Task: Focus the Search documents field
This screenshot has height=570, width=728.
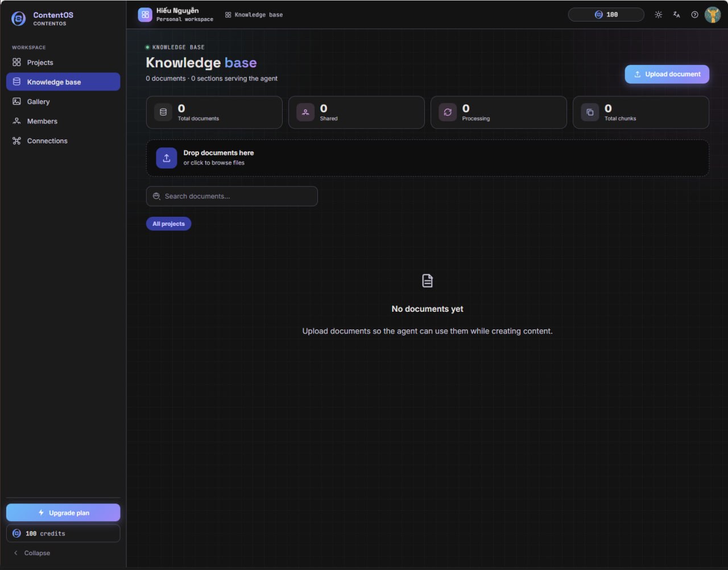Action: [x=232, y=196]
